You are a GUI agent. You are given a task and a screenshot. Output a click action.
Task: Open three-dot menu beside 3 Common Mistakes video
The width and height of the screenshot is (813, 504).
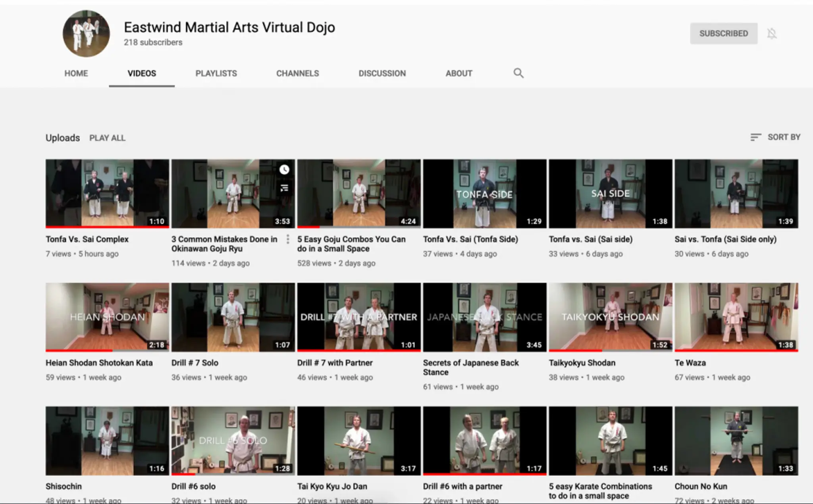click(288, 239)
